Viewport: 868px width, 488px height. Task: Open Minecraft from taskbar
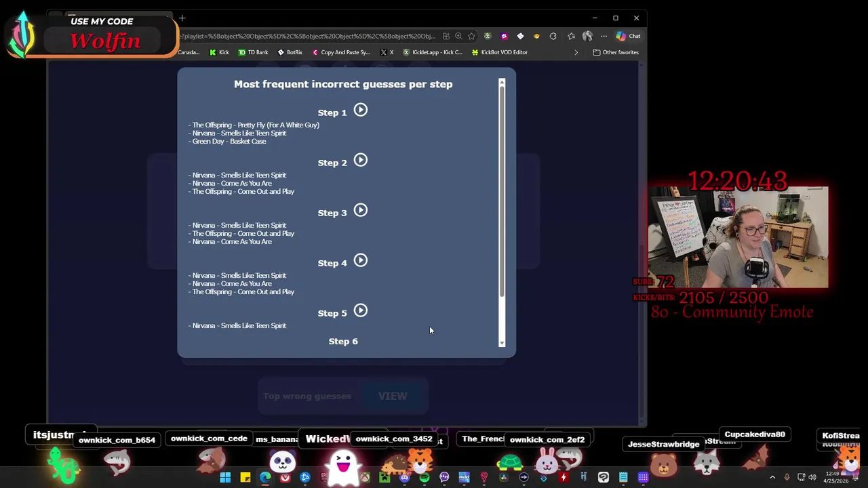[384, 478]
